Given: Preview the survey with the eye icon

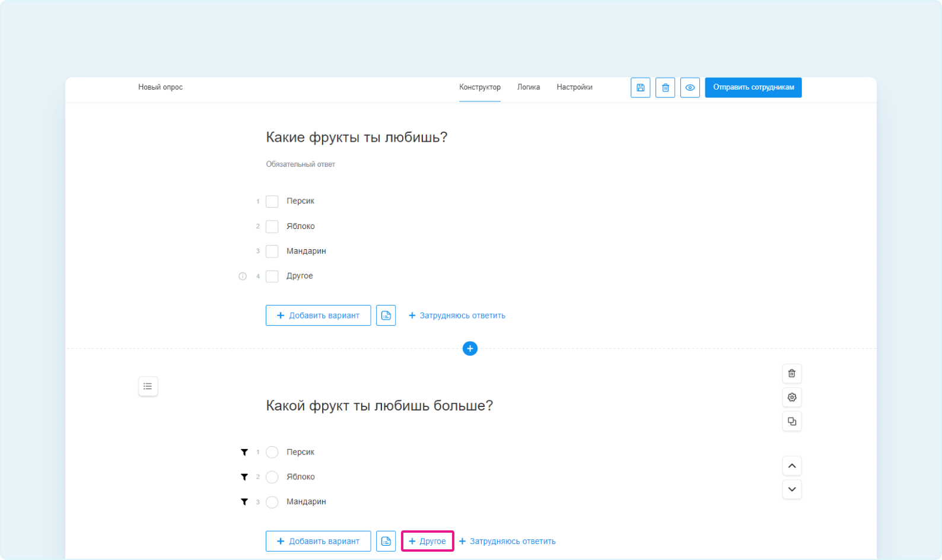Looking at the screenshot, I should 690,88.
